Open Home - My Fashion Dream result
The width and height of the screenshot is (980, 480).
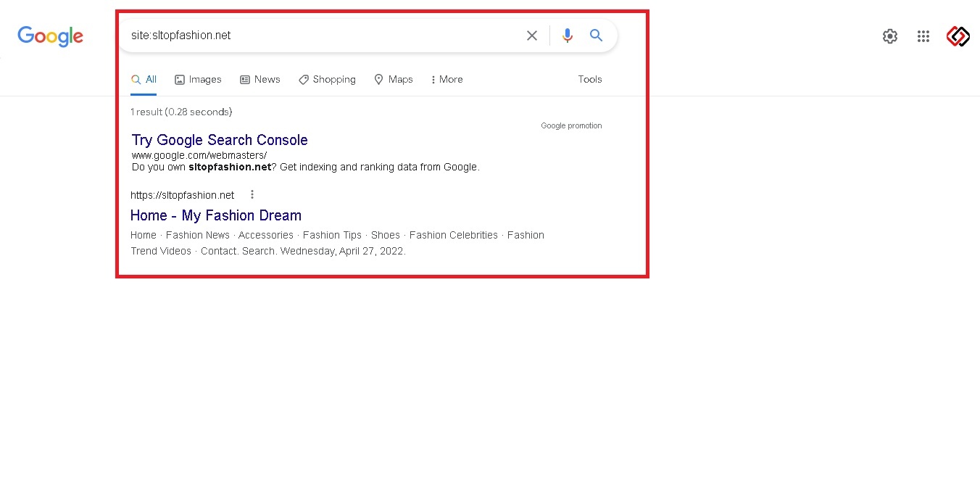tap(216, 215)
